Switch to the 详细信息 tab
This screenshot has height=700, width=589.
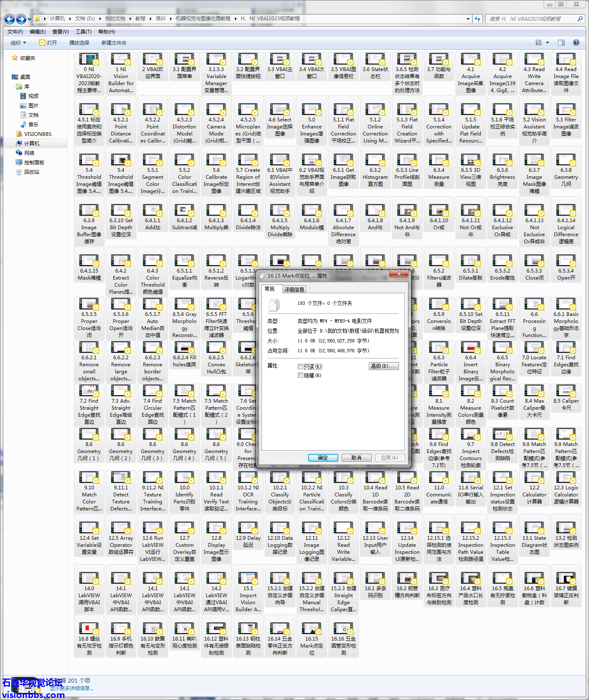(x=294, y=289)
